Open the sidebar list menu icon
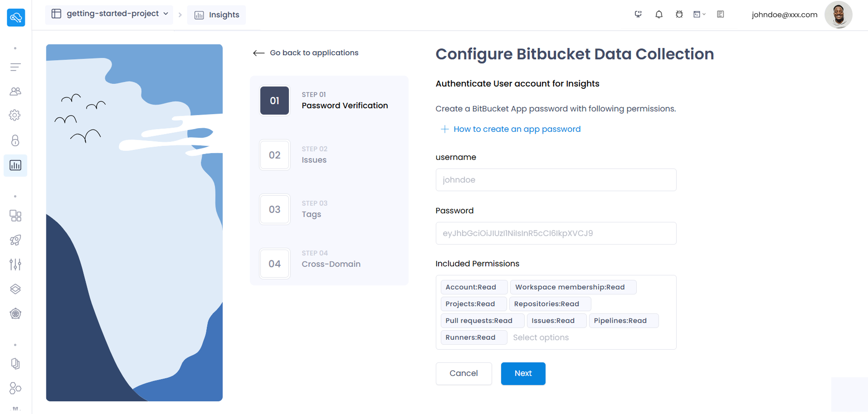The width and height of the screenshot is (868, 414). 15,67
